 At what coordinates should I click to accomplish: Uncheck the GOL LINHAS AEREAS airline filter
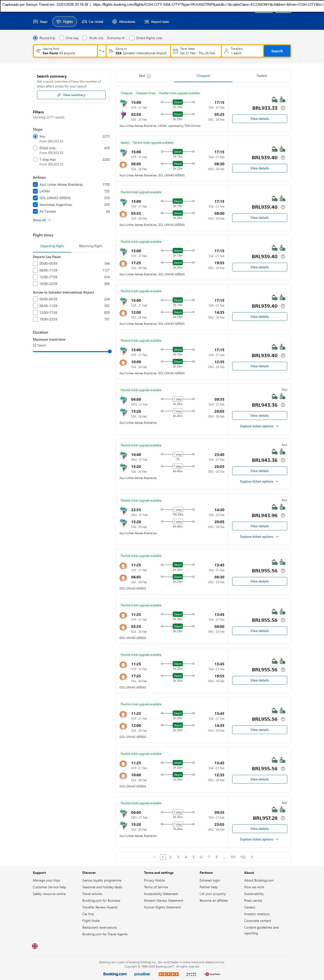pyautogui.click(x=35, y=198)
